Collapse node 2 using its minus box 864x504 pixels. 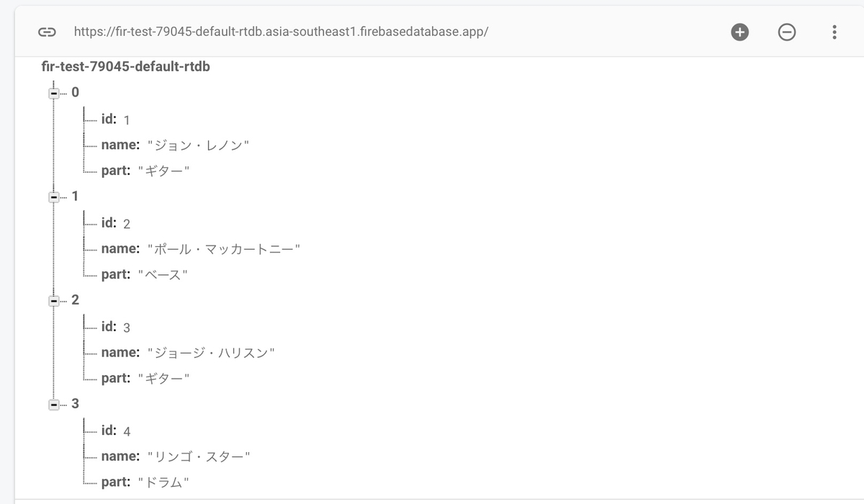pos(54,300)
